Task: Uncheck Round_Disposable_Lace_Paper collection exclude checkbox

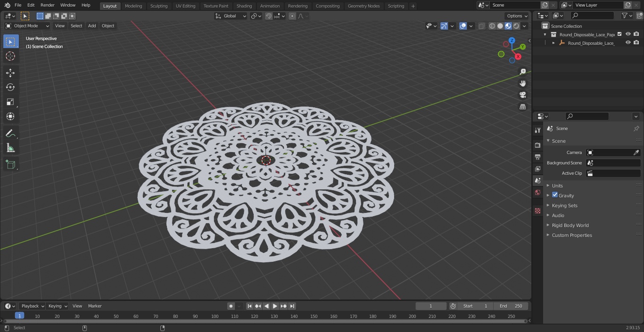Action: [619, 34]
